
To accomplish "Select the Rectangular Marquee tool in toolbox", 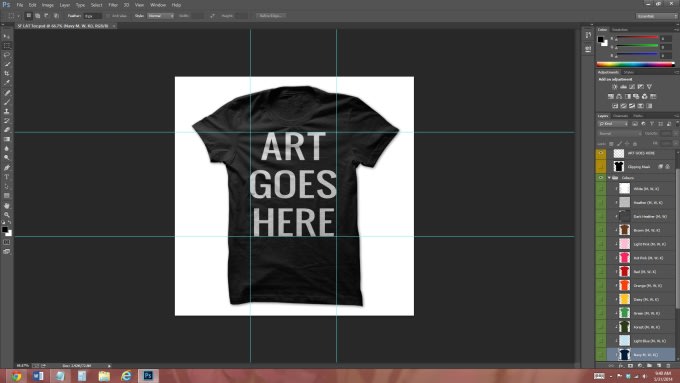I will [x=7, y=46].
